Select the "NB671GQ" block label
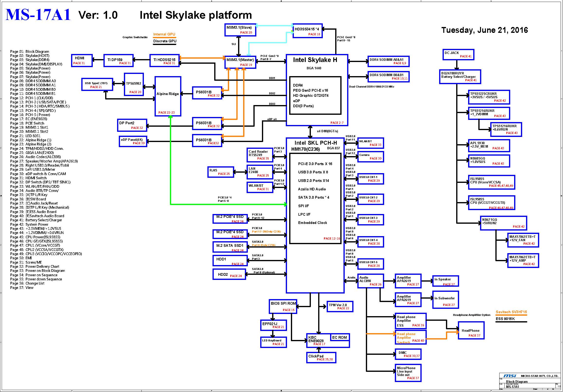565x392 pixels. pyautogui.click(x=489, y=220)
